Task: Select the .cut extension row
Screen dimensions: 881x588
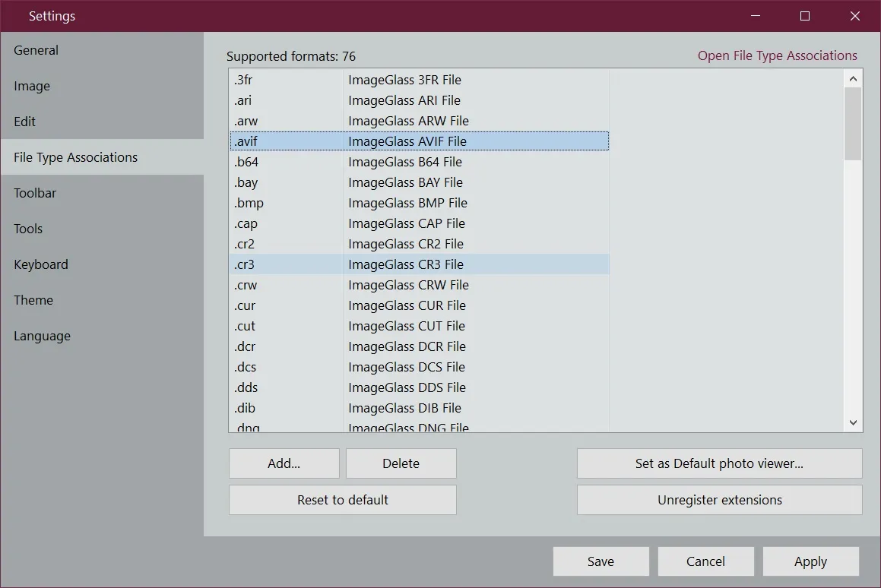Action: (419, 326)
